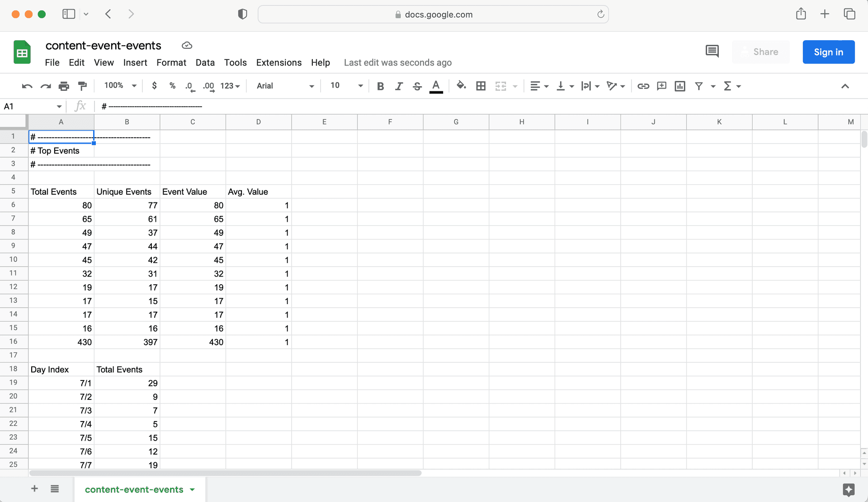Open the text color selector
This screenshot has width=868, height=502.
click(x=435, y=86)
